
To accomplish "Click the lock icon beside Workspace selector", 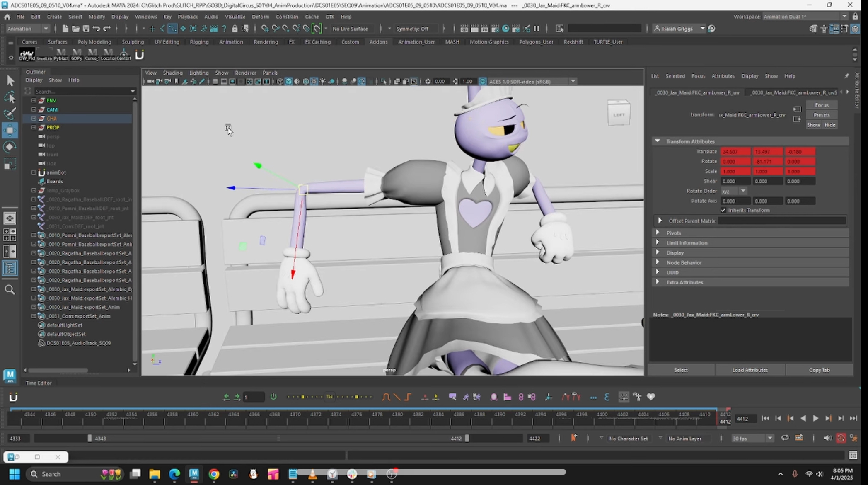I will [855, 17].
